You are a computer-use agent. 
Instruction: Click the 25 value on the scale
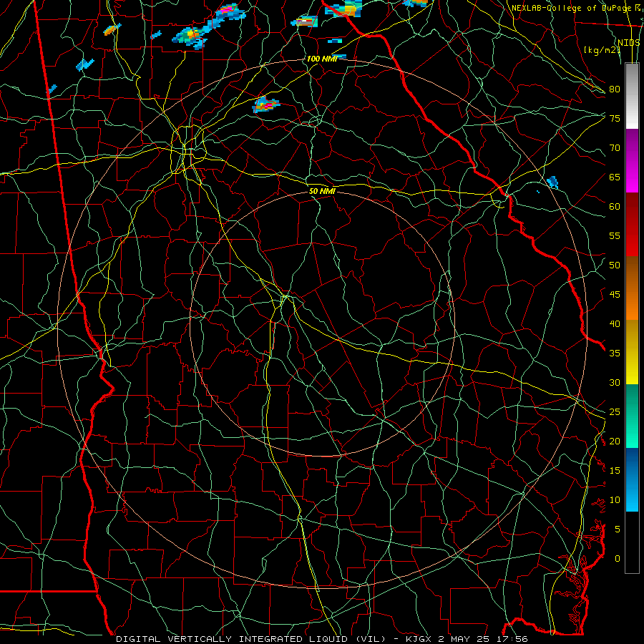[615, 412]
